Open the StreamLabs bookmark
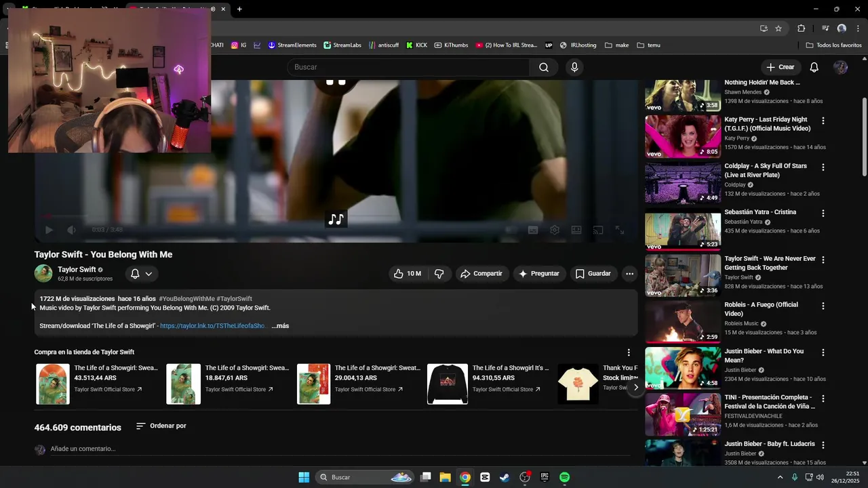The width and height of the screenshot is (868, 488). click(x=342, y=45)
